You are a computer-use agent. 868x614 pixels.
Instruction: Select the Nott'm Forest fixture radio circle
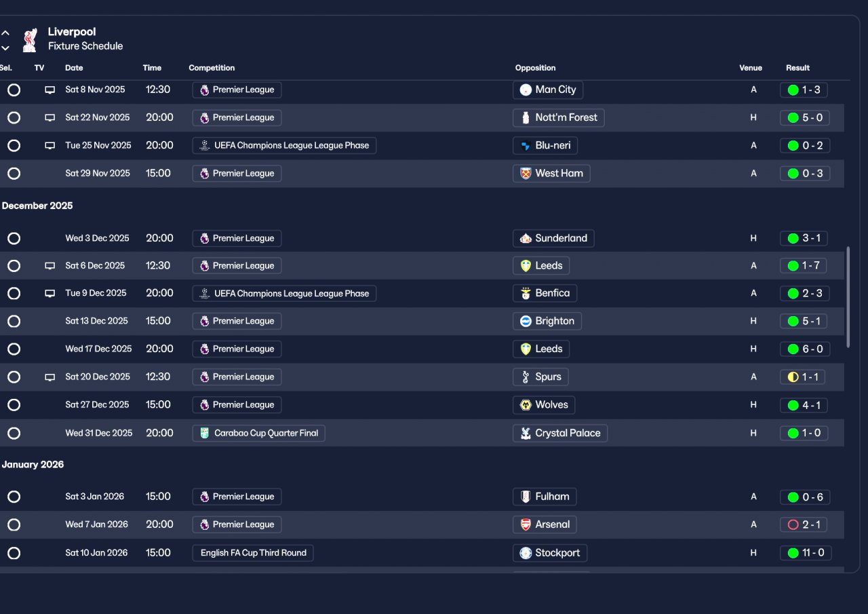click(x=14, y=117)
